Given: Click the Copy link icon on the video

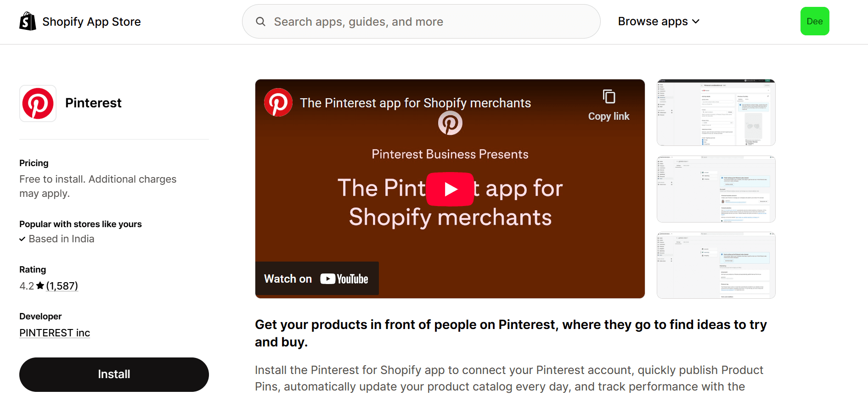Looking at the screenshot, I should click(x=609, y=97).
